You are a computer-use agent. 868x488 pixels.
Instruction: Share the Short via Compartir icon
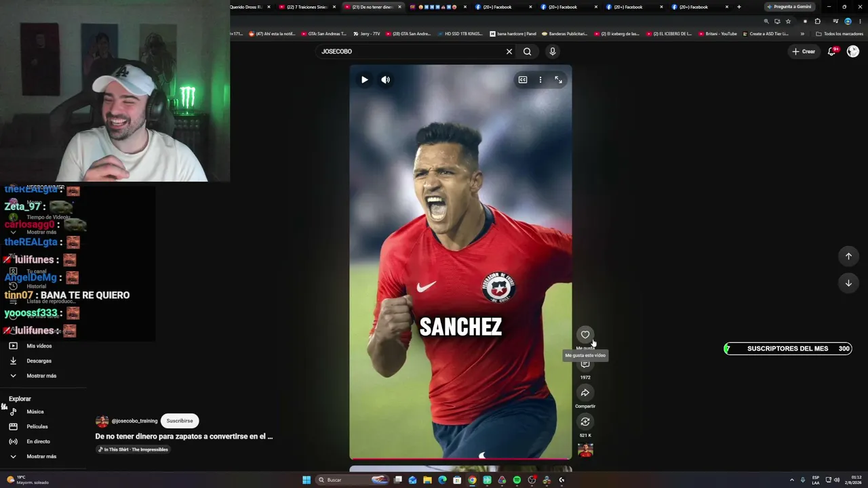(x=585, y=393)
